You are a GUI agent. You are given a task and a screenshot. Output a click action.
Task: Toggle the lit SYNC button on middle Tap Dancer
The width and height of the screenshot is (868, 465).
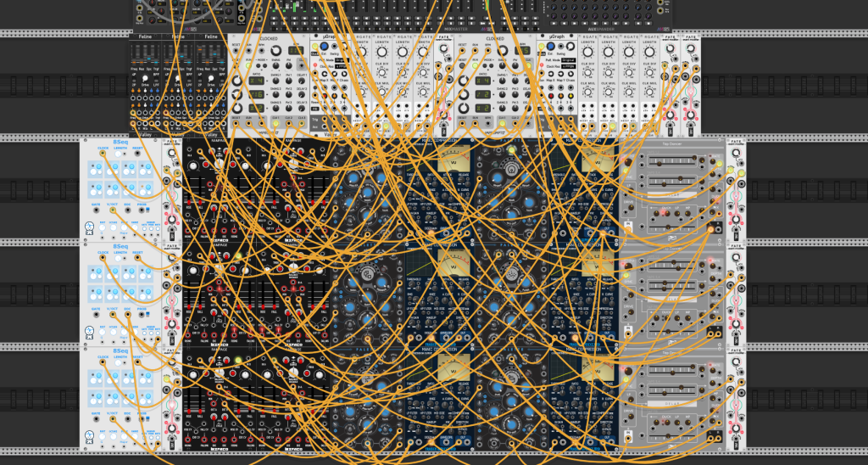pos(628,276)
